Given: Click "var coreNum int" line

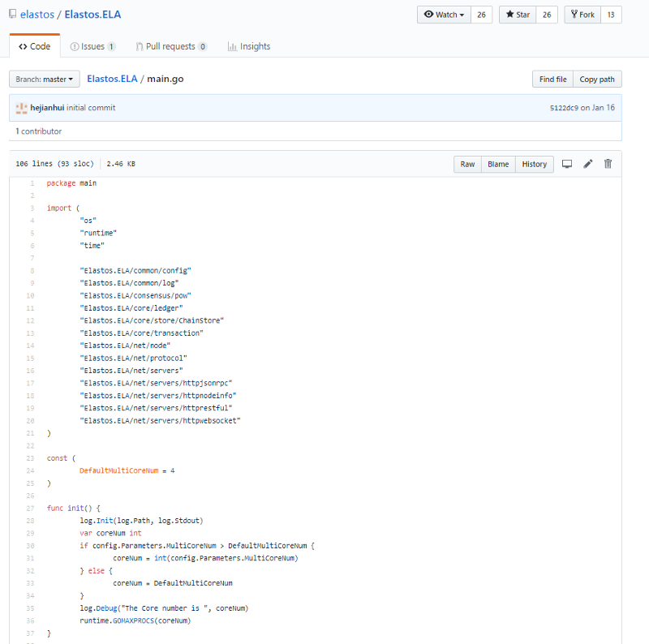Looking at the screenshot, I should [x=110, y=533].
